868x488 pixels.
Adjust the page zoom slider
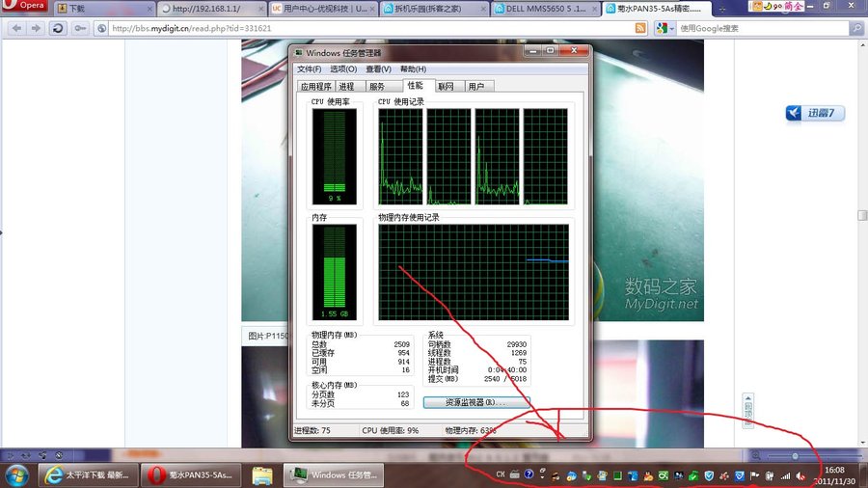point(795,455)
